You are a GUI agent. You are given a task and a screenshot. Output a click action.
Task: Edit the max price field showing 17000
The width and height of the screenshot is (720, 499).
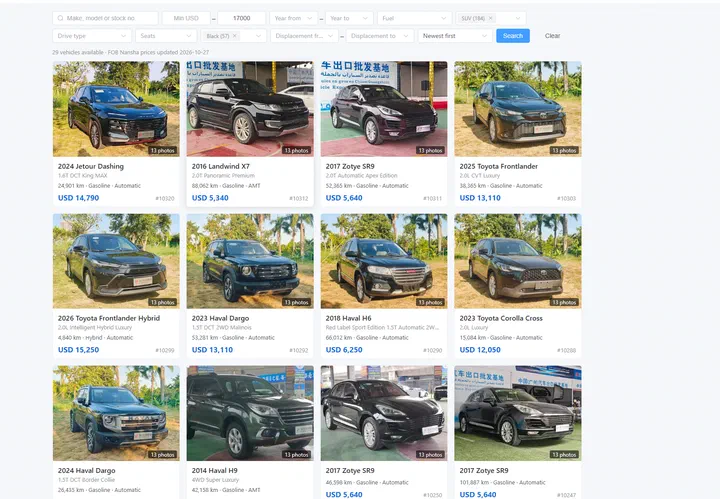pyautogui.click(x=242, y=18)
